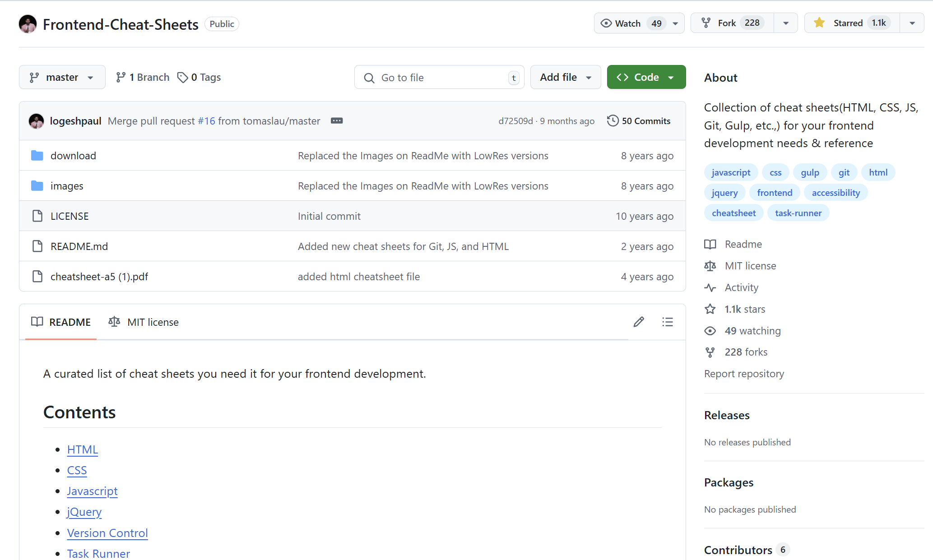This screenshot has height=560, width=933.
Task: Expand the master branch dropdown
Action: (62, 77)
